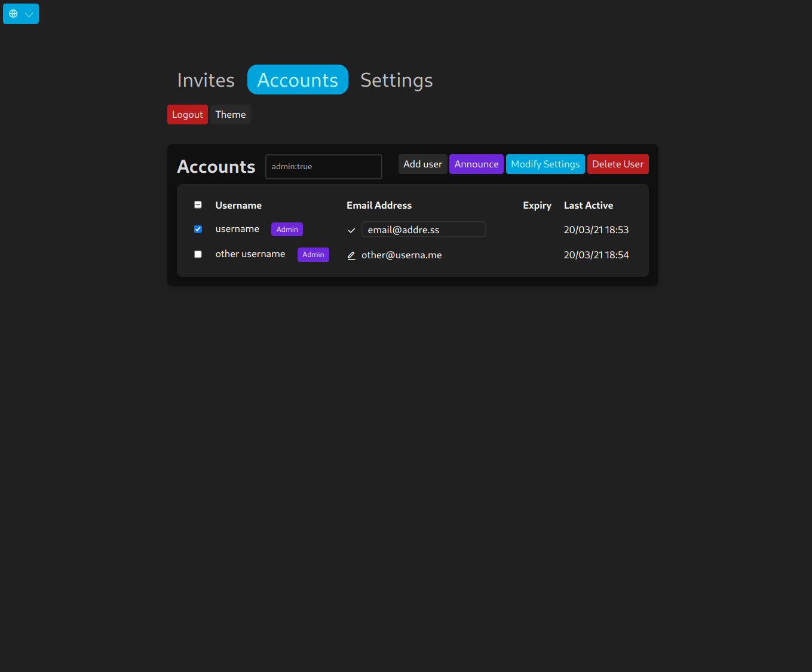Click the pencil icon beside other@userna.me
Image resolution: width=812 pixels, height=672 pixels.
351,255
